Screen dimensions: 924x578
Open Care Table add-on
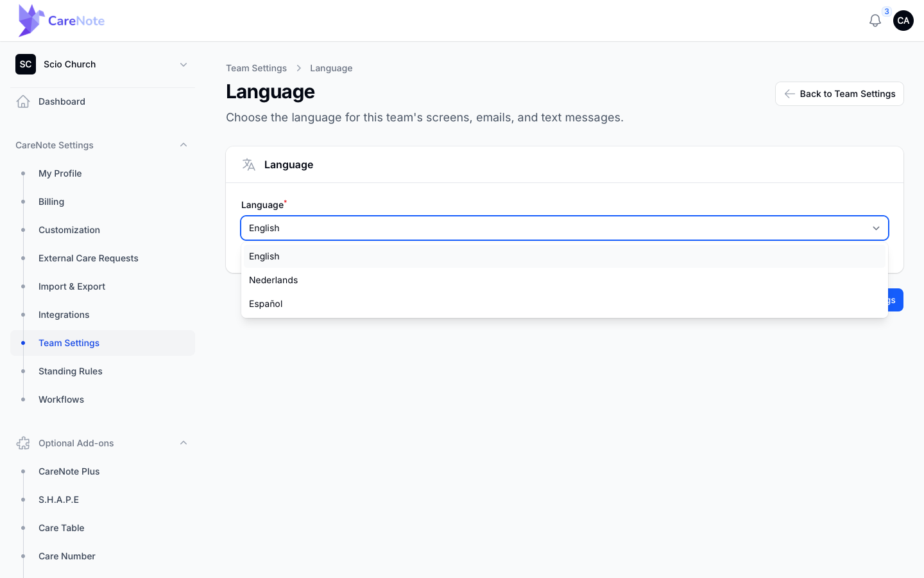click(103, 528)
